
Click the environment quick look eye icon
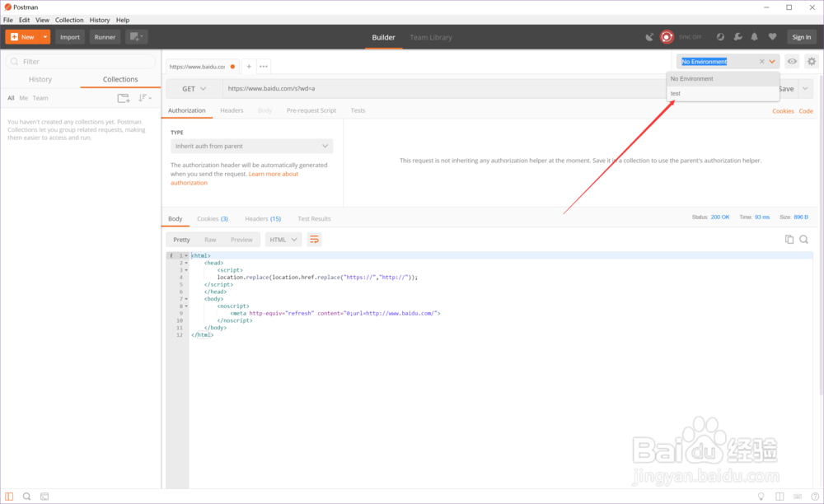pos(792,62)
